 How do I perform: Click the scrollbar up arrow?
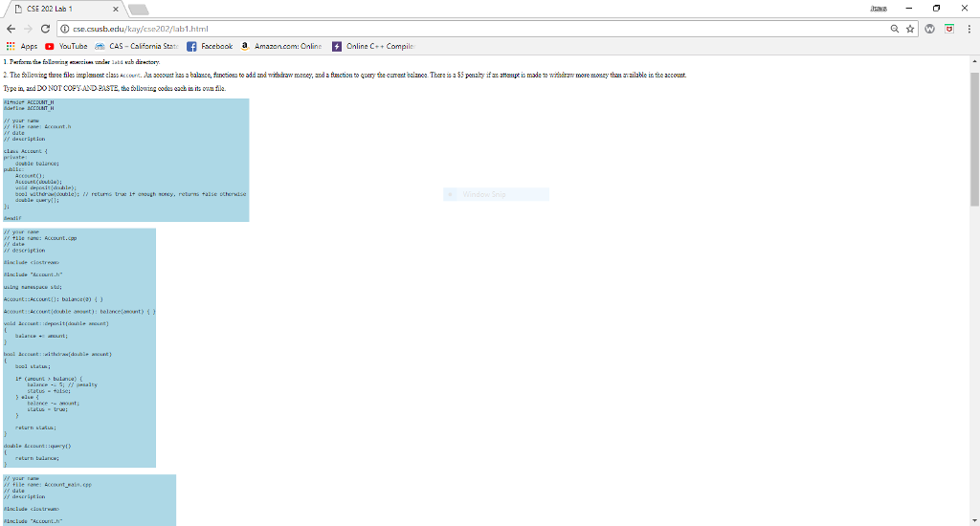click(974, 61)
